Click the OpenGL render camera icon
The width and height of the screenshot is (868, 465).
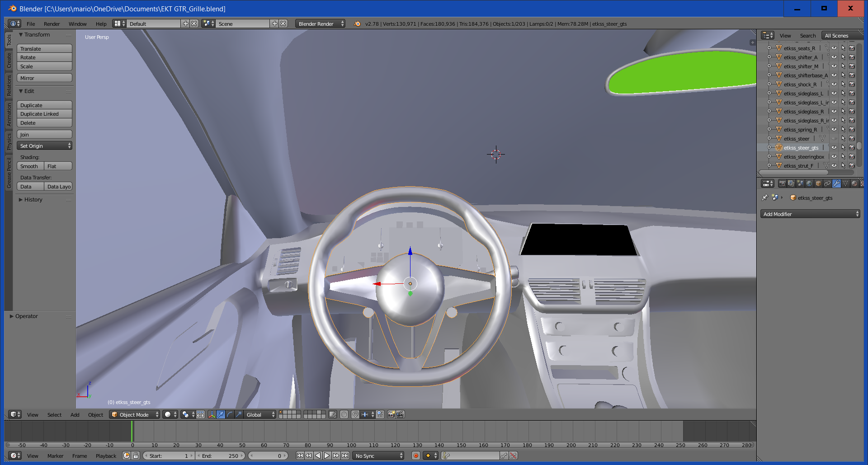[x=391, y=414]
